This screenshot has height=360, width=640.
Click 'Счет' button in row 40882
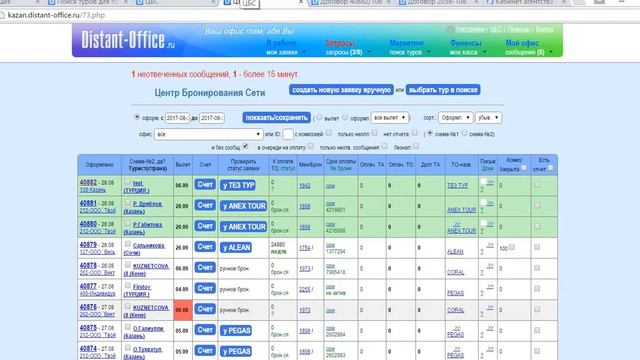(x=205, y=184)
